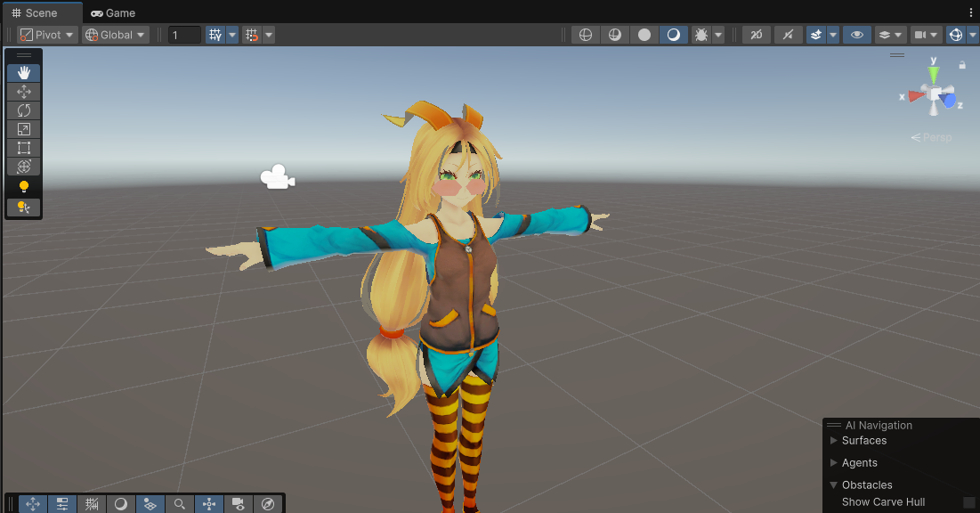This screenshot has height=513, width=980.
Task: Open grid visibility options dropdown
Action: tap(232, 35)
